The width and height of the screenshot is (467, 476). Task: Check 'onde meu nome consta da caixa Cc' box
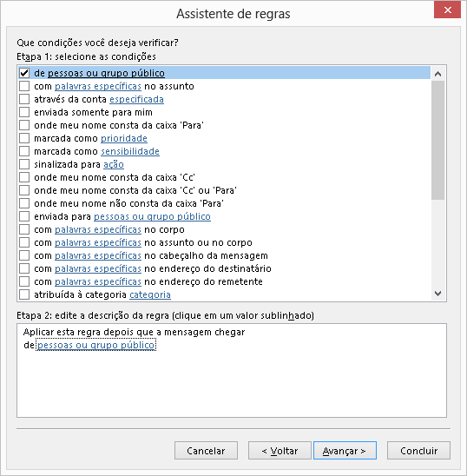coord(24,177)
